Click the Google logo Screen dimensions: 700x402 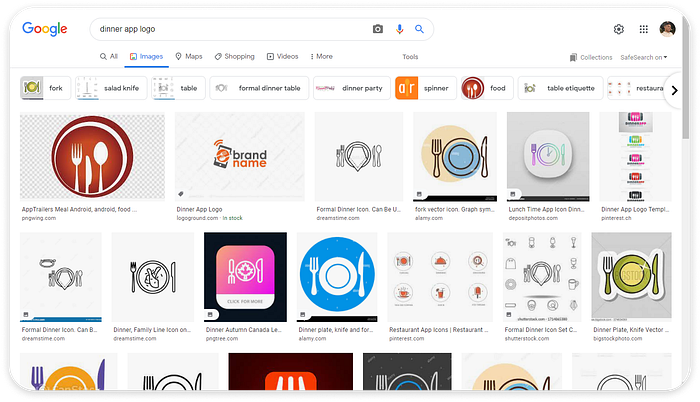click(45, 29)
